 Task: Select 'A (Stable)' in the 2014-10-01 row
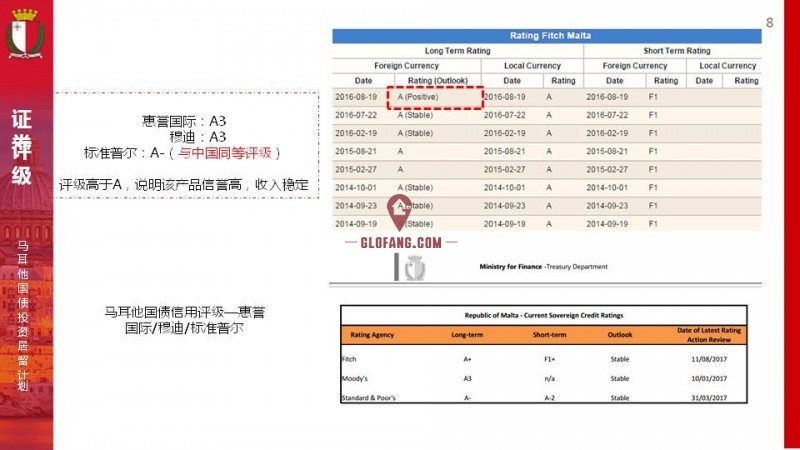[x=415, y=188]
